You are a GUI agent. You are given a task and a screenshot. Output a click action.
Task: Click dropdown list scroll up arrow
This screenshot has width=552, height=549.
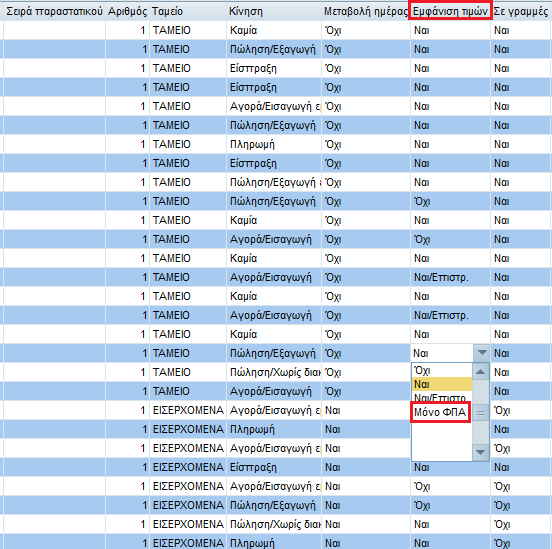(481, 372)
